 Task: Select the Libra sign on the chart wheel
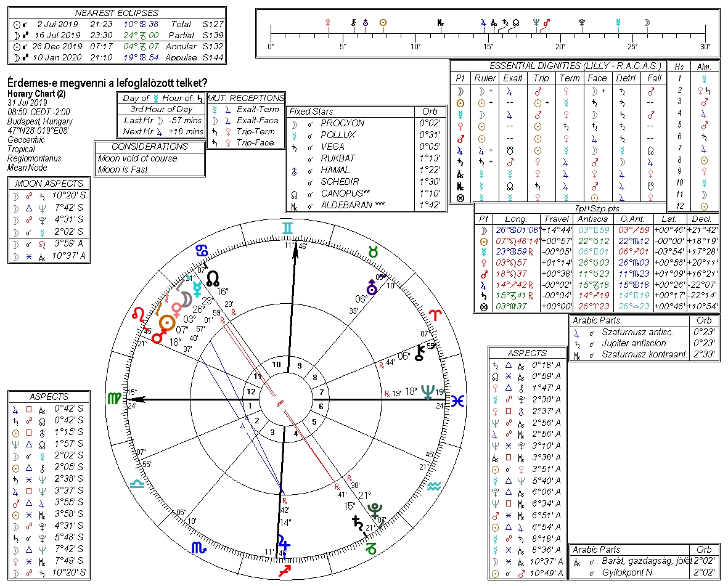[137, 484]
